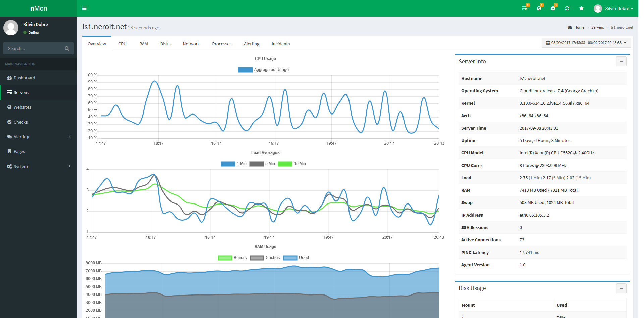Image resolution: width=644 pixels, height=318 pixels.
Task: Open Websites from the sidebar navigation
Action: (22, 107)
